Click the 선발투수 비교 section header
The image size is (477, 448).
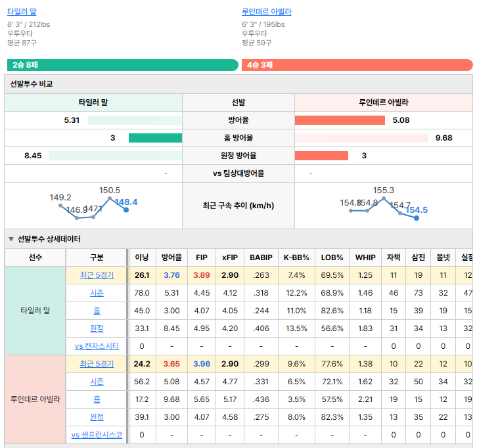pyautogui.click(x=238, y=84)
